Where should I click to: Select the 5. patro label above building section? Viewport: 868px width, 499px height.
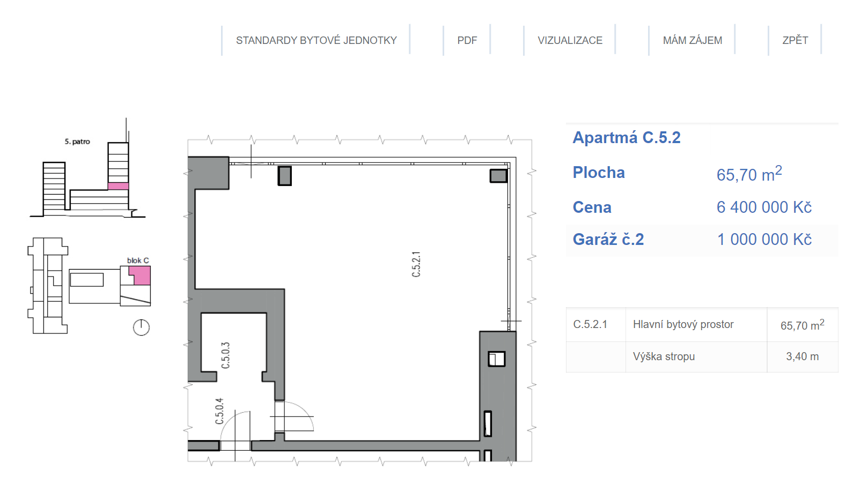click(77, 141)
